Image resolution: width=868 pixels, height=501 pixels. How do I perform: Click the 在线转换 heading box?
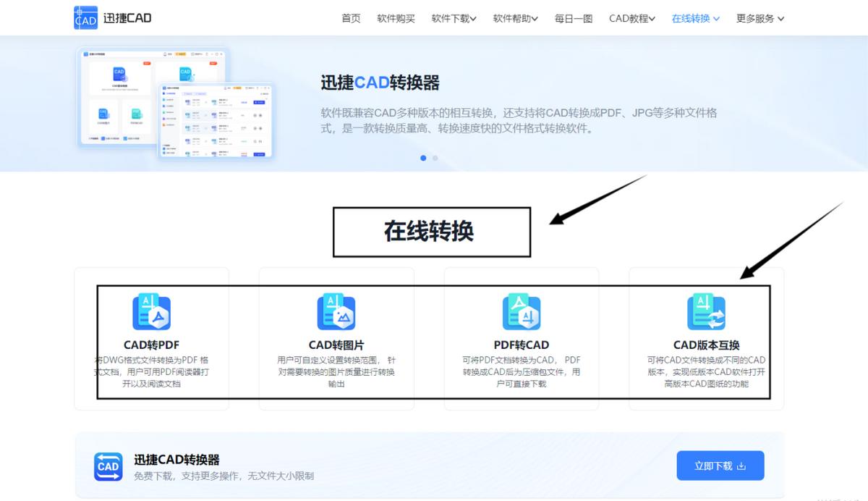pos(431,230)
